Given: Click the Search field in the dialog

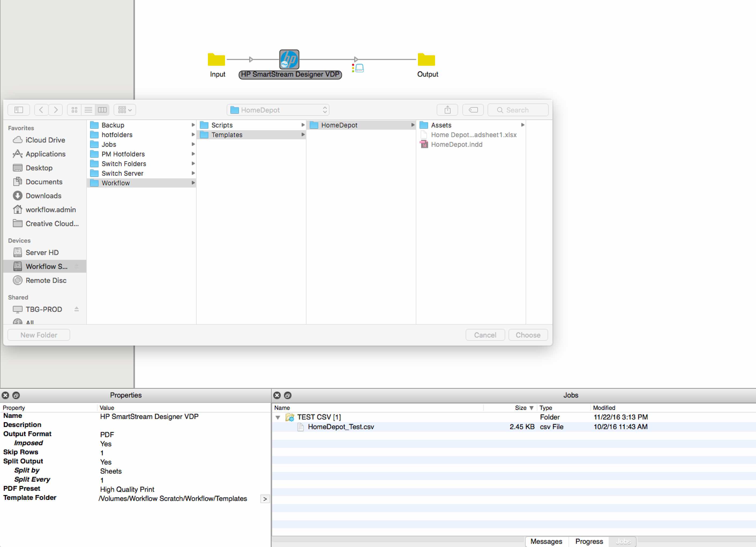Looking at the screenshot, I should (x=518, y=110).
